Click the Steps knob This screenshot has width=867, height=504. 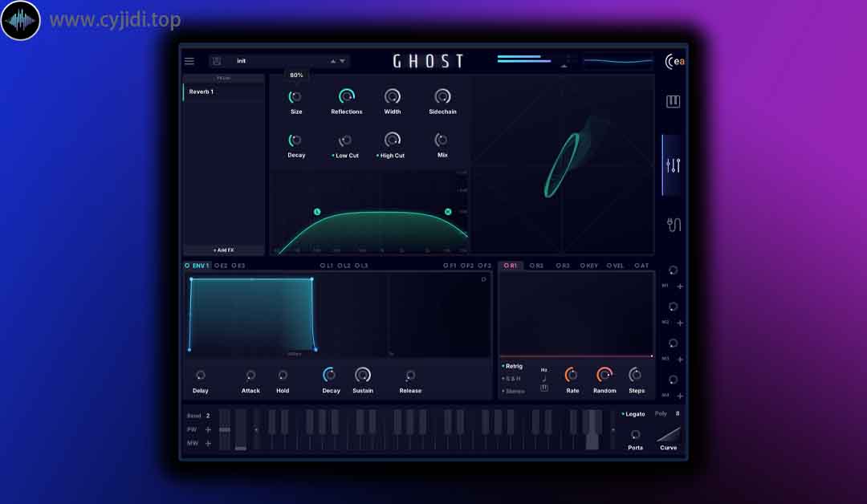(635, 375)
